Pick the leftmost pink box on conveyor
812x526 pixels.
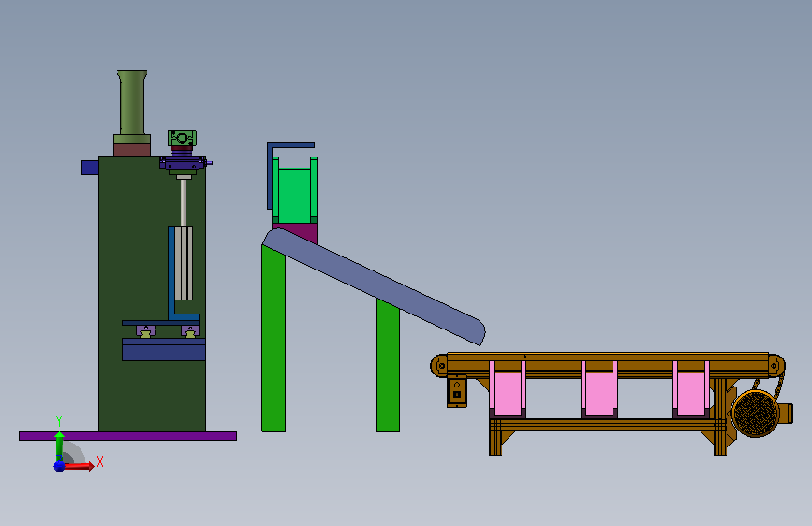point(508,392)
